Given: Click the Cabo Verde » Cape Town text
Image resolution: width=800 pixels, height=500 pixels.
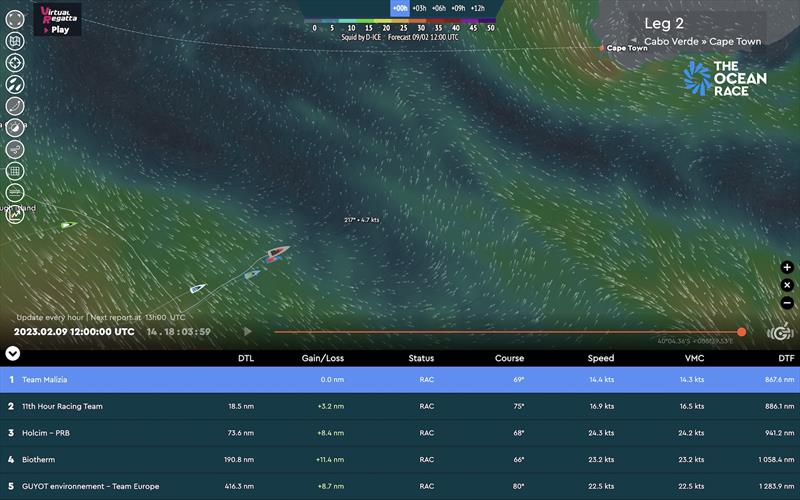Looking at the screenshot, I should click(703, 42).
